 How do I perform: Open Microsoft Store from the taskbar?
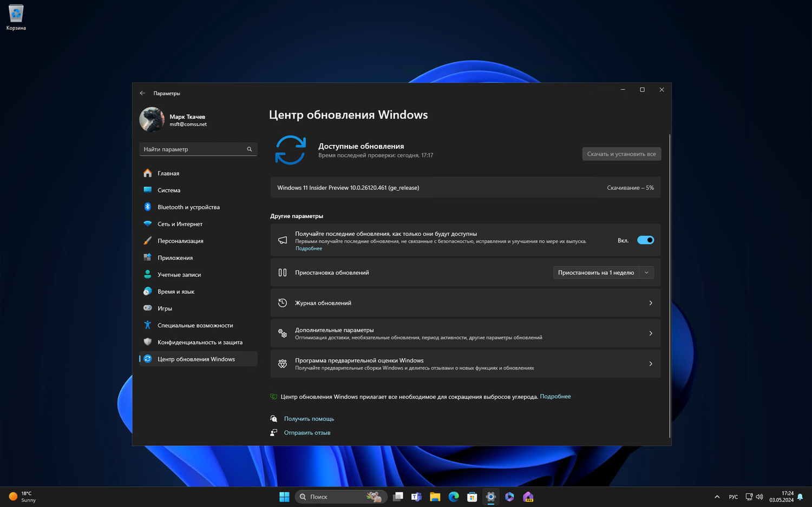point(472,497)
